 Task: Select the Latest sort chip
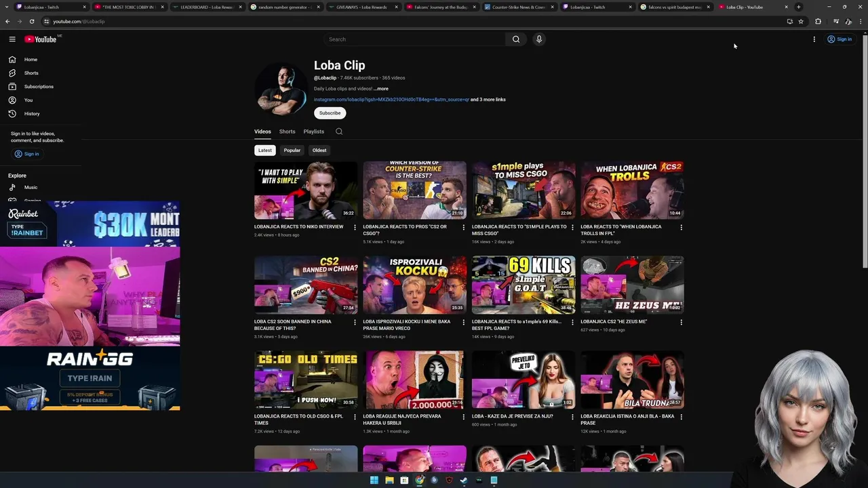(265, 150)
